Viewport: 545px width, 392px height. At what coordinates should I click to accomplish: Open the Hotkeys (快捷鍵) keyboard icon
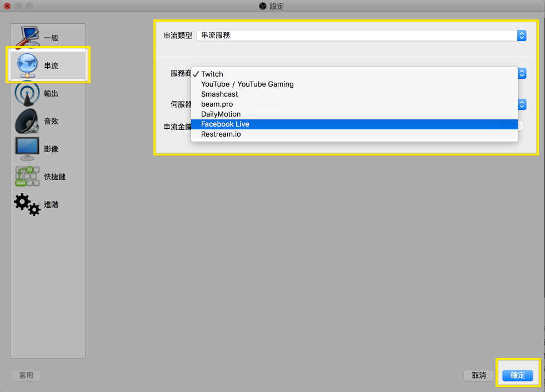coord(27,177)
